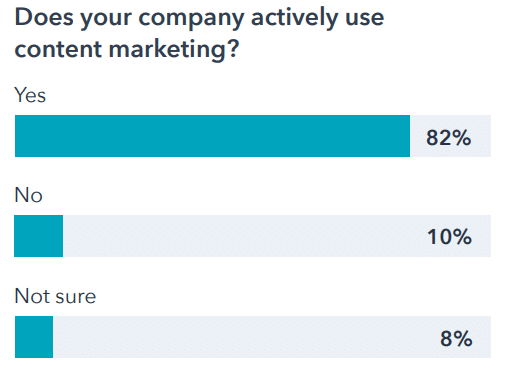Click the word "Does" in the title
This screenshot has height=373, width=520.
pyautogui.click(x=44, y=17)
